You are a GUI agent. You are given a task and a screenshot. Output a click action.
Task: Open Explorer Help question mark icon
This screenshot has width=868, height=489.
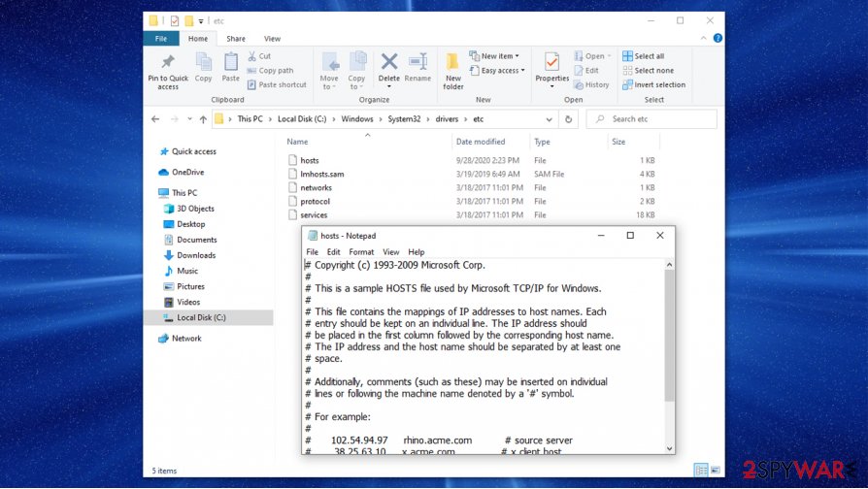click(718, 38)
